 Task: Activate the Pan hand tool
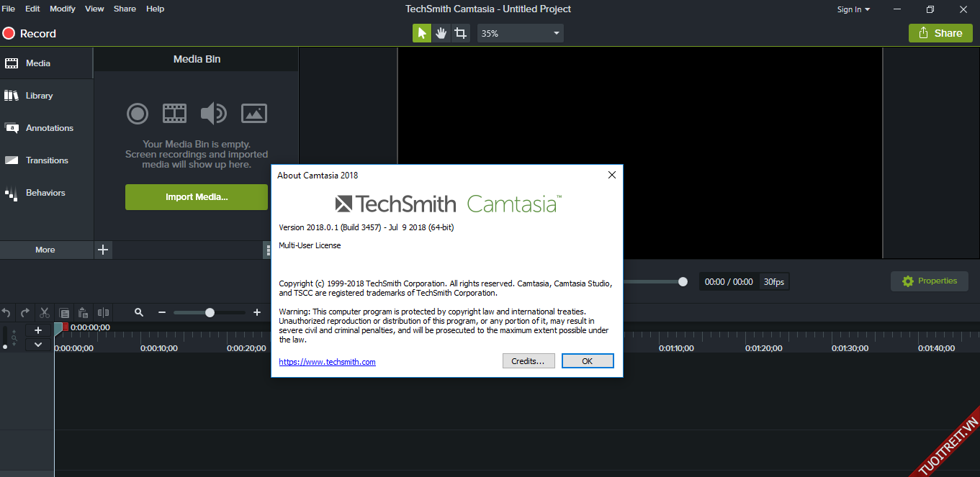tap(441, 33)
